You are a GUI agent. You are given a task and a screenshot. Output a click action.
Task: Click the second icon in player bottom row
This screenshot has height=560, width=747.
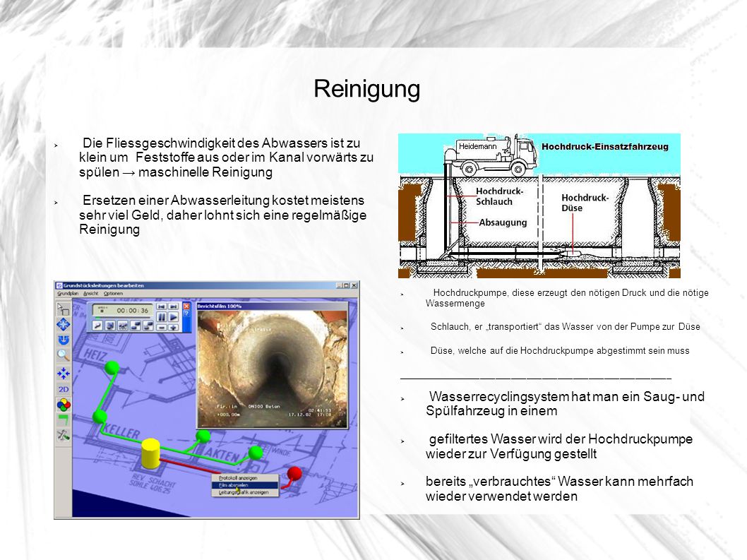(110, 326)
